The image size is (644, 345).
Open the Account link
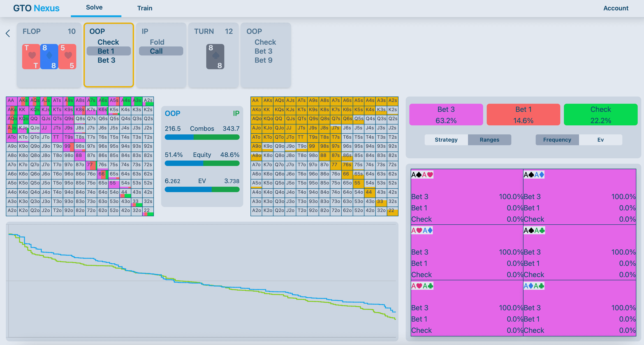tap(616, 8)
